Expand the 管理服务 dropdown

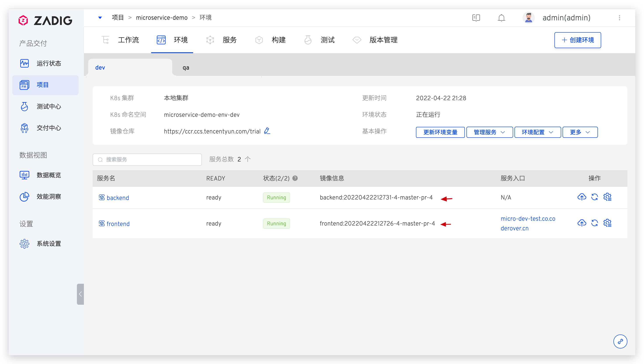(490, 132)
